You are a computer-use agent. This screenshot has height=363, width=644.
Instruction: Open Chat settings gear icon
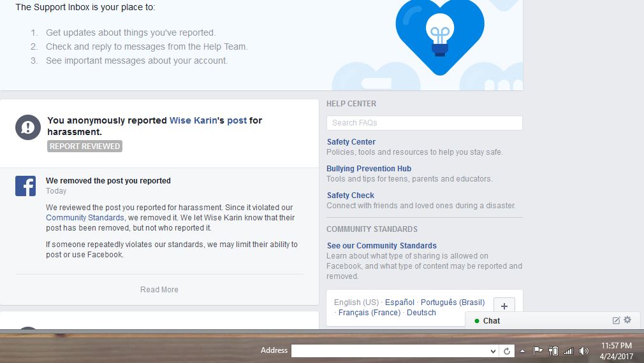[627, 320]
